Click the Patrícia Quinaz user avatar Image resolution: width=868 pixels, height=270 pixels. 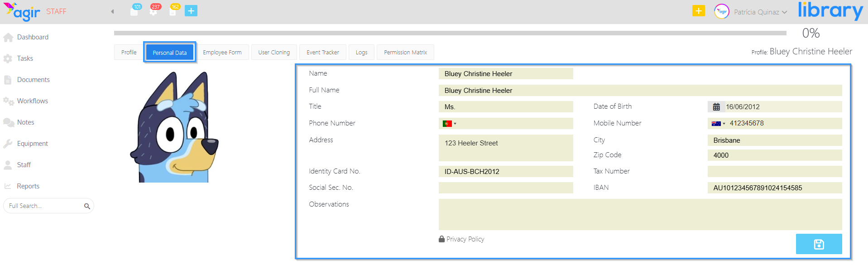tap(722, 12)
